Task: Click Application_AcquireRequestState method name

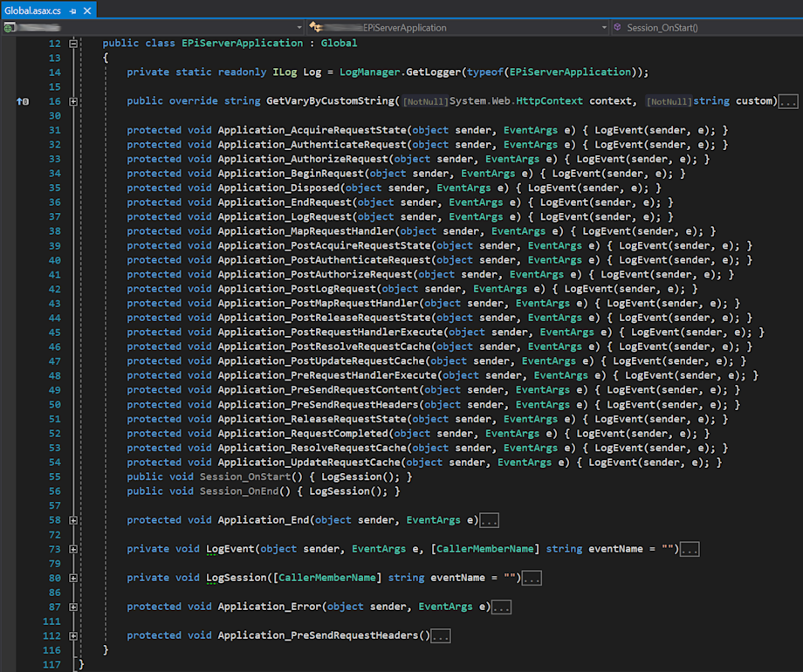Action: pyautogui.click(x=312, y=130)
